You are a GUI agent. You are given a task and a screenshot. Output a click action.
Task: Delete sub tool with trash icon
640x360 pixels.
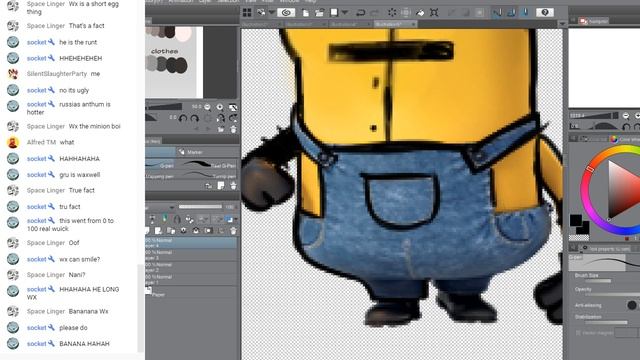click(x=233, y=186)
